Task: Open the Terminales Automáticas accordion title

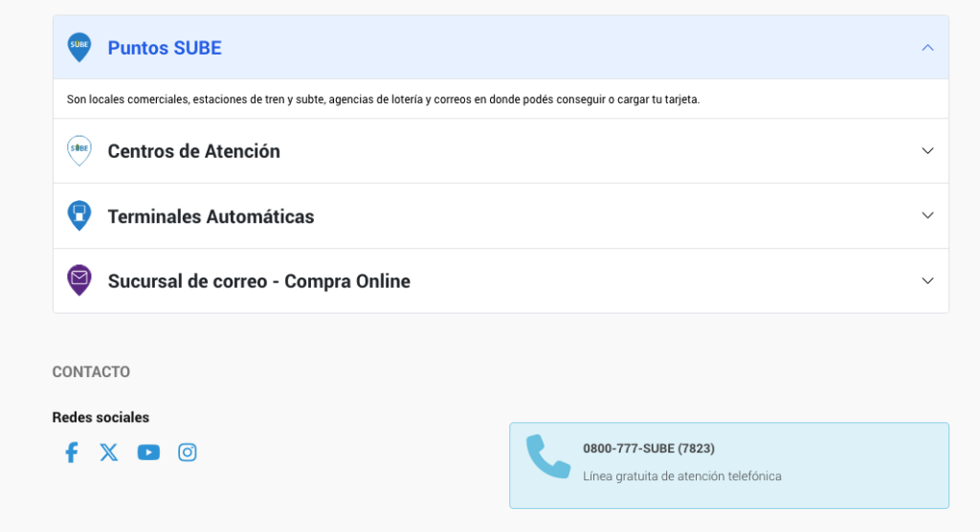Action: [211, 216]
